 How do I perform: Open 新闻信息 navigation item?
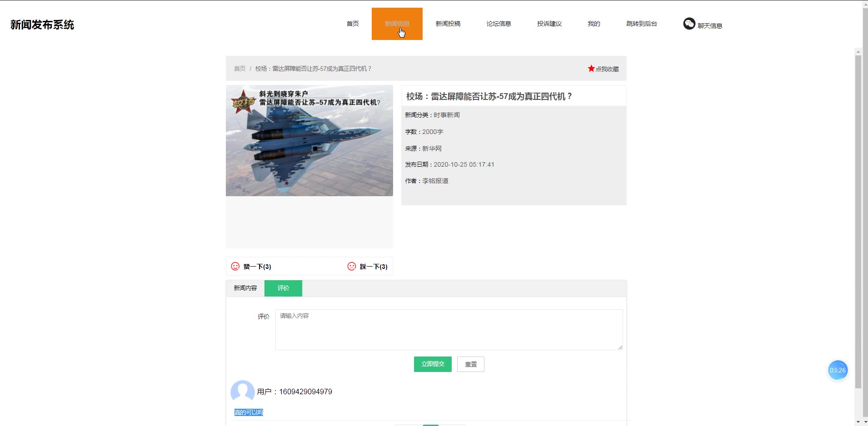point(397,24)
